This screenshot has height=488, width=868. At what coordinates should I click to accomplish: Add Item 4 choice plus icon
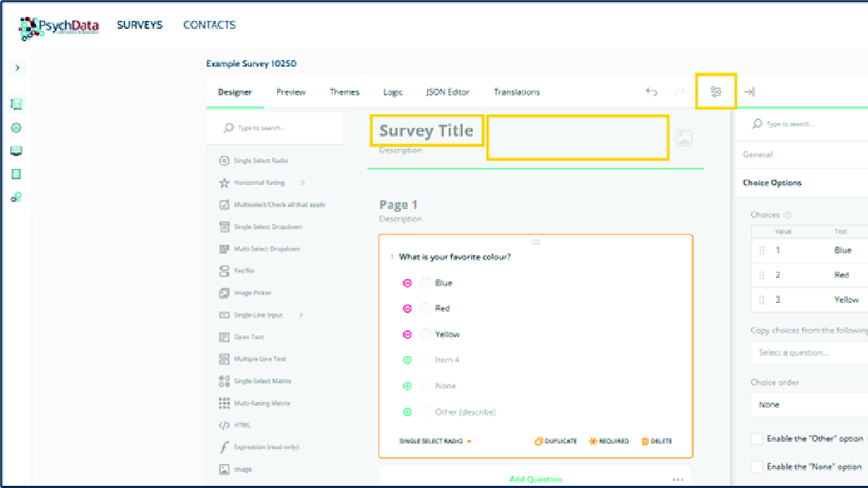[407, 360]
